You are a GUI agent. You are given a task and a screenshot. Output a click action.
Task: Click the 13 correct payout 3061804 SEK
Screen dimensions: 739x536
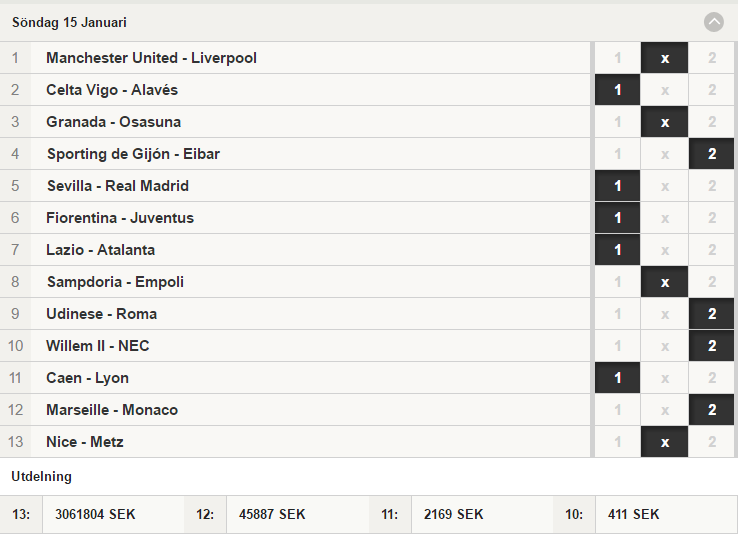(95, 514)
